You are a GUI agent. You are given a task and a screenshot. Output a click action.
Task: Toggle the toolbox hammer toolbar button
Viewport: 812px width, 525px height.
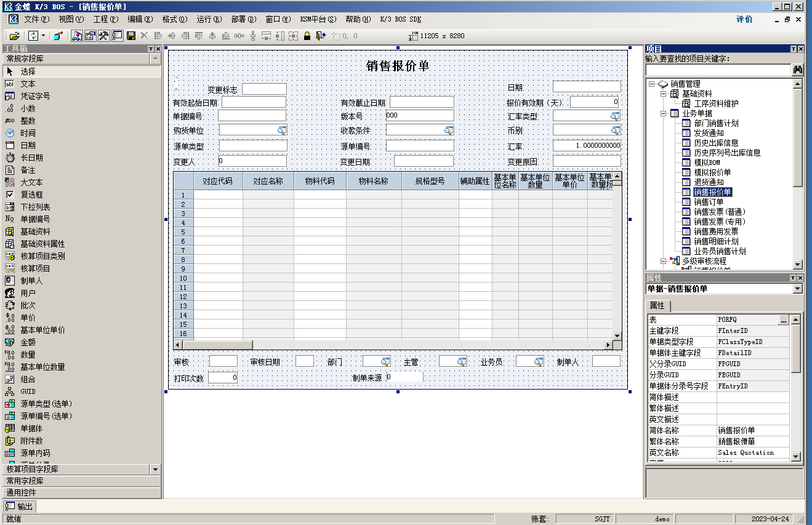[104, 36]
